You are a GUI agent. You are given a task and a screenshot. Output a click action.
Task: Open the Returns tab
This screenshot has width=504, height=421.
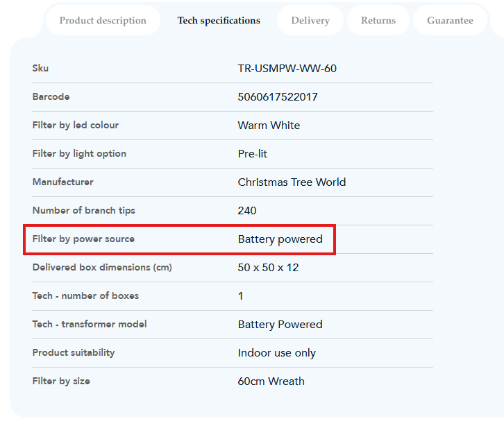pos(378,20)
